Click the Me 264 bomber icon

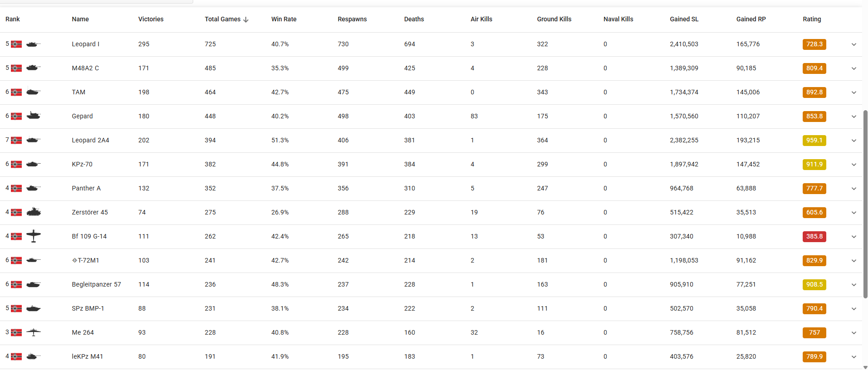click(33, 332)
